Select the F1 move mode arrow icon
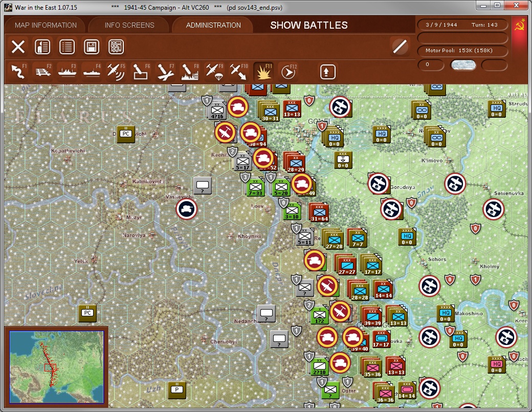This screenshot has height=412, width=532. (x=18, y=72)
